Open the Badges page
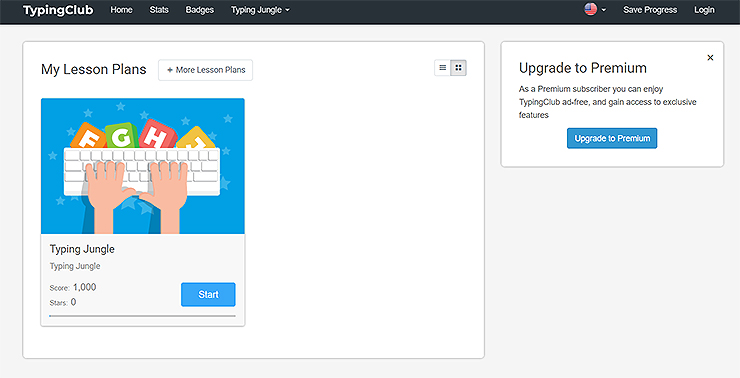The width and height of the screenshot is (740, 378). coord(200,10)
